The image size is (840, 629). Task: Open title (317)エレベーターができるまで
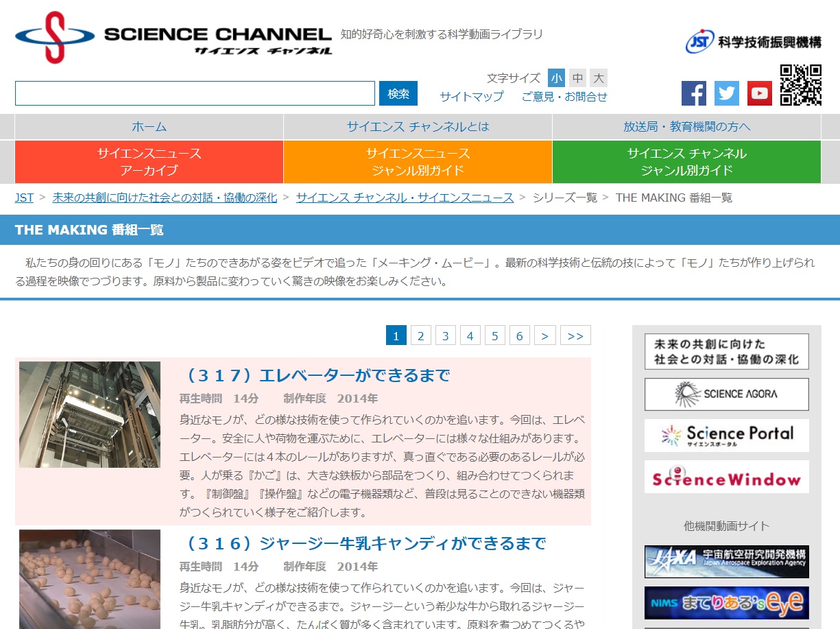315,375
